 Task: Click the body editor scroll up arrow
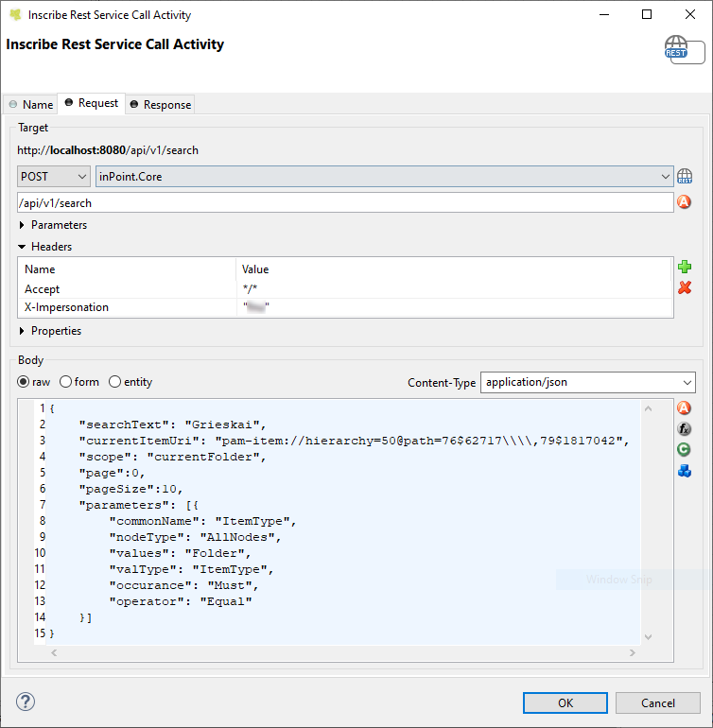coord(649,408)
